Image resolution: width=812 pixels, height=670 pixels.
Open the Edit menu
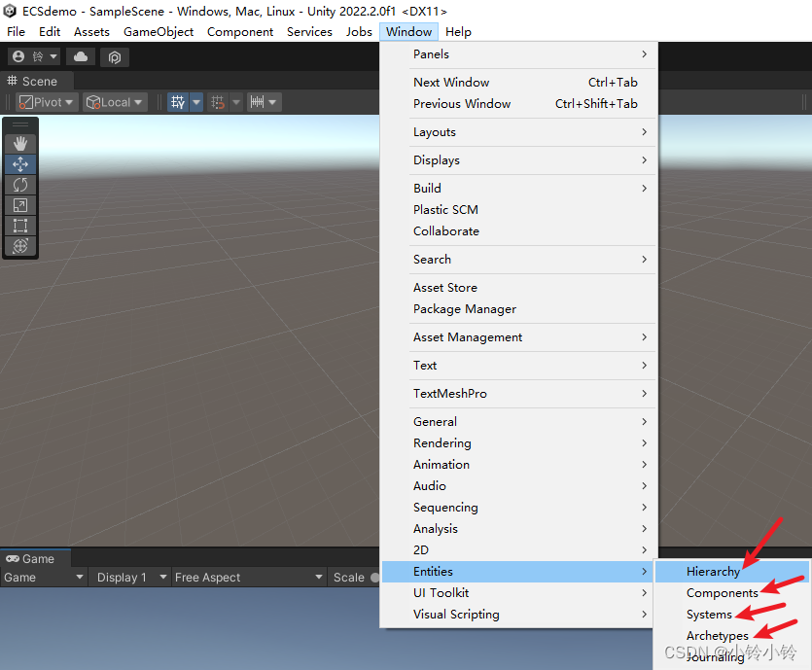(50, 31)
